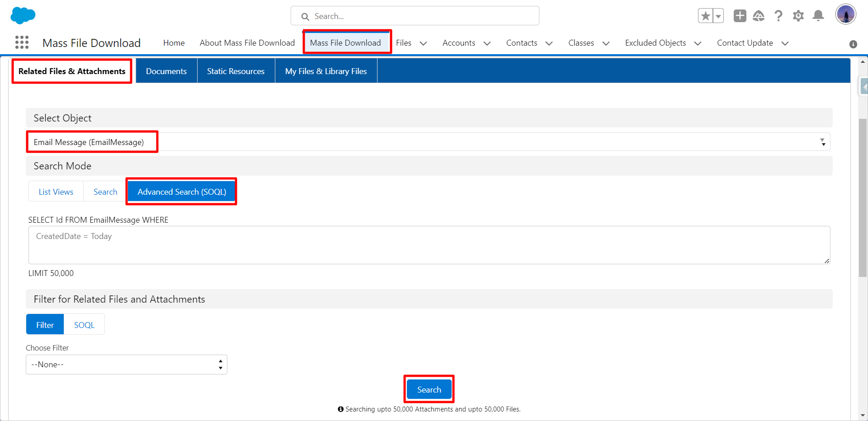Click the scrollbar down arrow
868x421 pixels.
click(863, 415)
